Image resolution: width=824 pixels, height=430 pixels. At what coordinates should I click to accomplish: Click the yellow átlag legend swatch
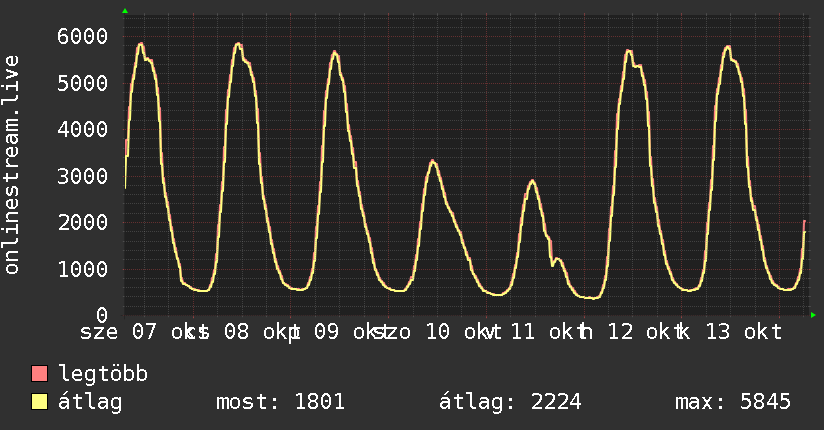click(39, 401)
